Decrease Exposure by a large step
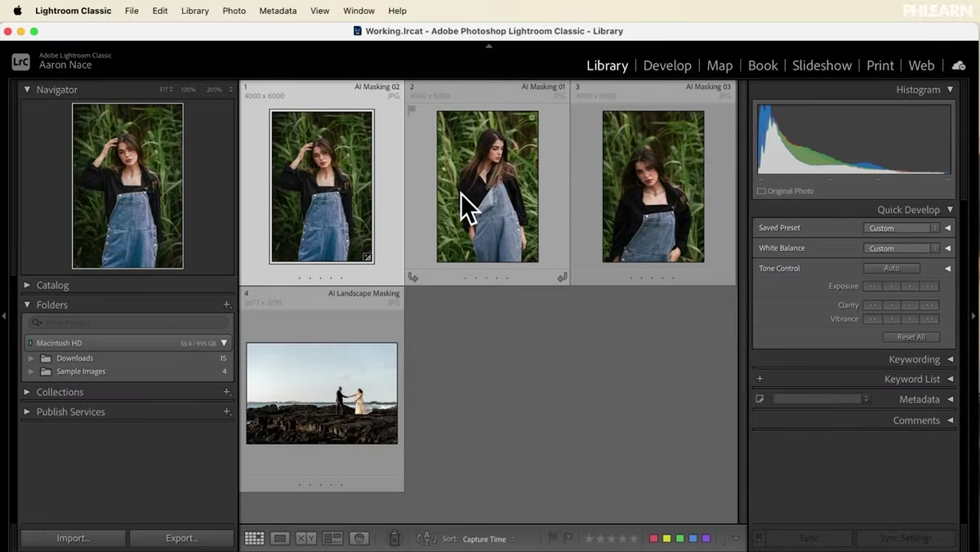Image resolution: width=980 pixels, height=552 pixels. click(x=873, y=287)
